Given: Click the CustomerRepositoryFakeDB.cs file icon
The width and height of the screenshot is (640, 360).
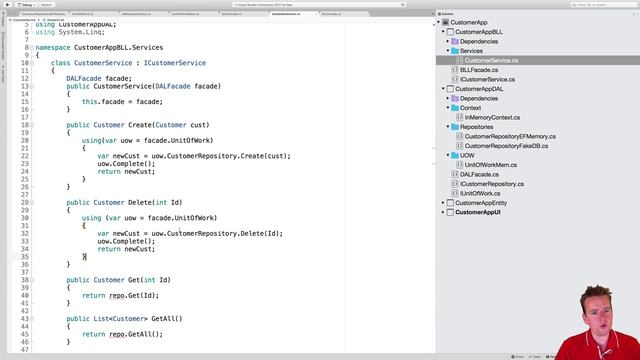Looking at the screenshot, I should pos(460,146).
